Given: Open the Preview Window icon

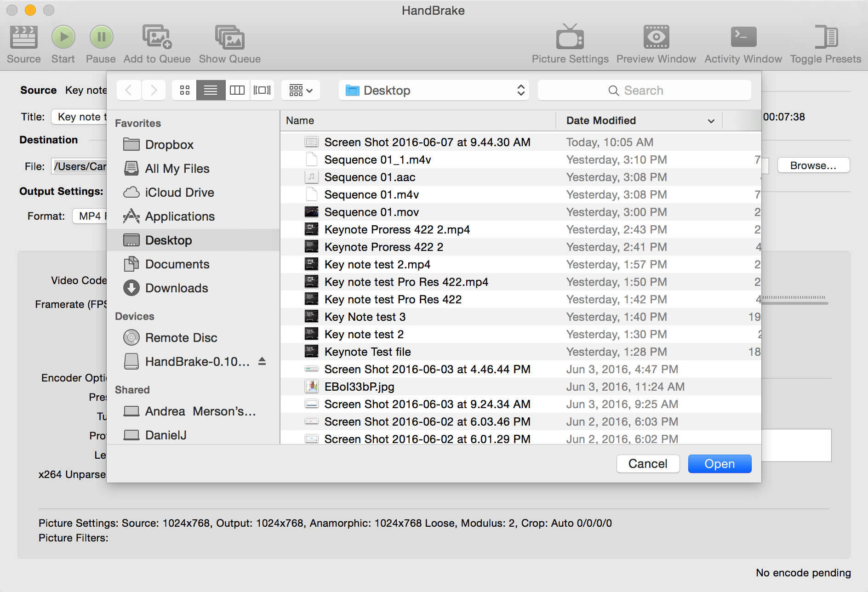Looking at the screenshot, I should (x=656, y=37).
